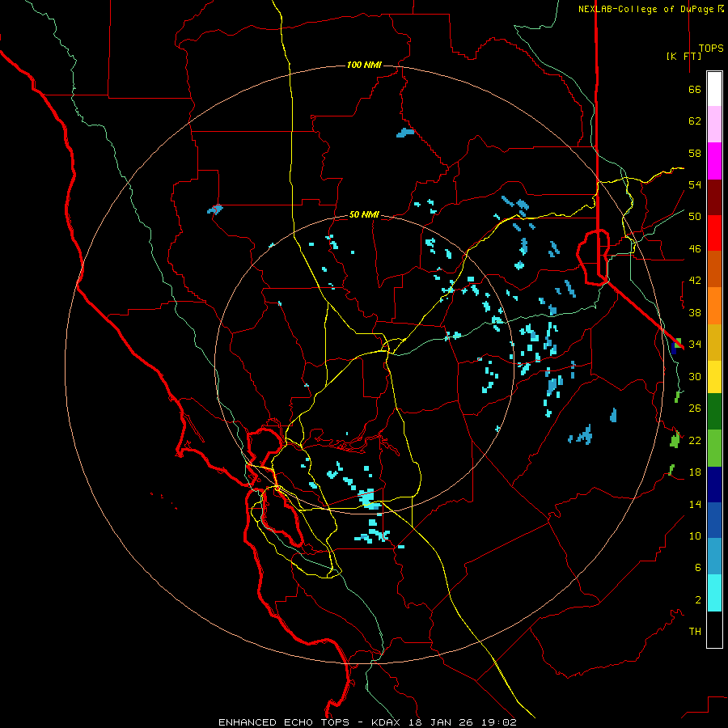Click the '2' legend value
Screen dimensions: 728x728
point(698,600)
